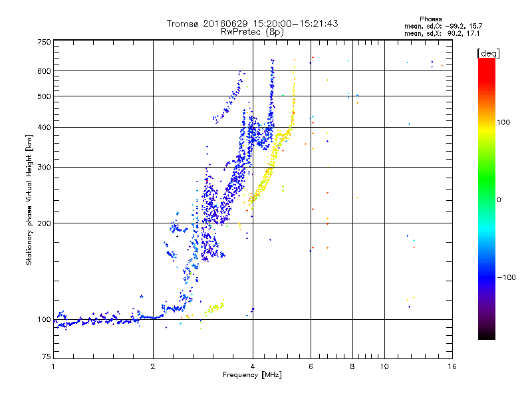Click the 75 height axis label
Image resolution: width=532 pixels, height=399 pixels.
coord(47,356)
